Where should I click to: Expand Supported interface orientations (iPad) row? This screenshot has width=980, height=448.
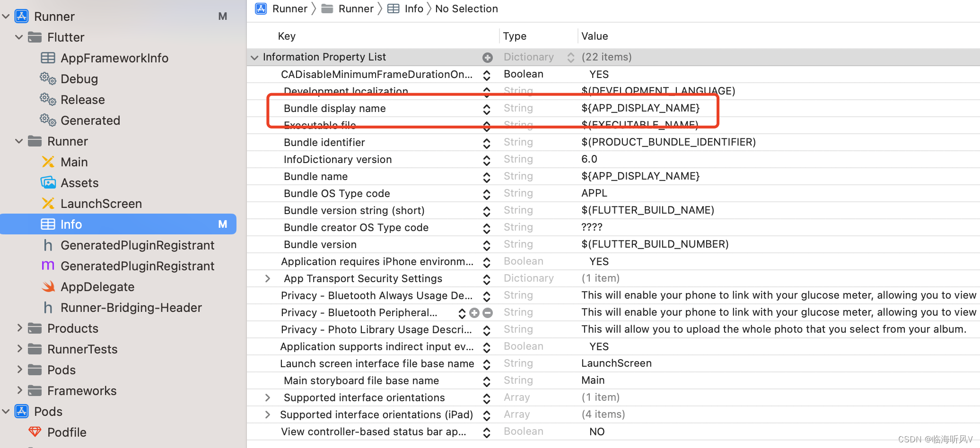click(268, 415)
